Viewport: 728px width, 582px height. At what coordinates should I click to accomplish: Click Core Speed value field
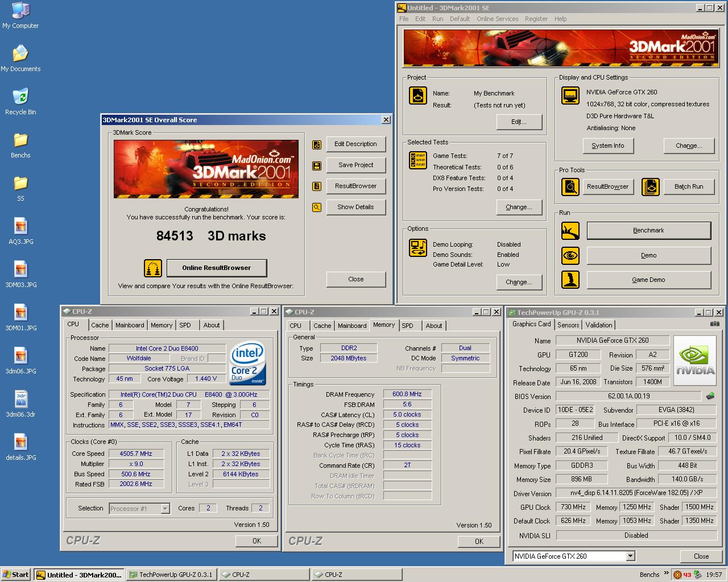coord(136,454)
